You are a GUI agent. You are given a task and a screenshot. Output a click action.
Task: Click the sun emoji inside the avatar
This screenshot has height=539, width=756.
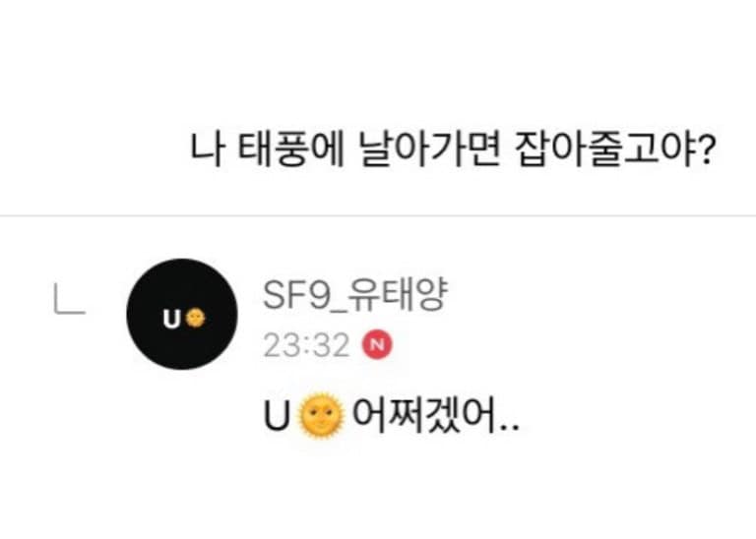click(195, 318)
